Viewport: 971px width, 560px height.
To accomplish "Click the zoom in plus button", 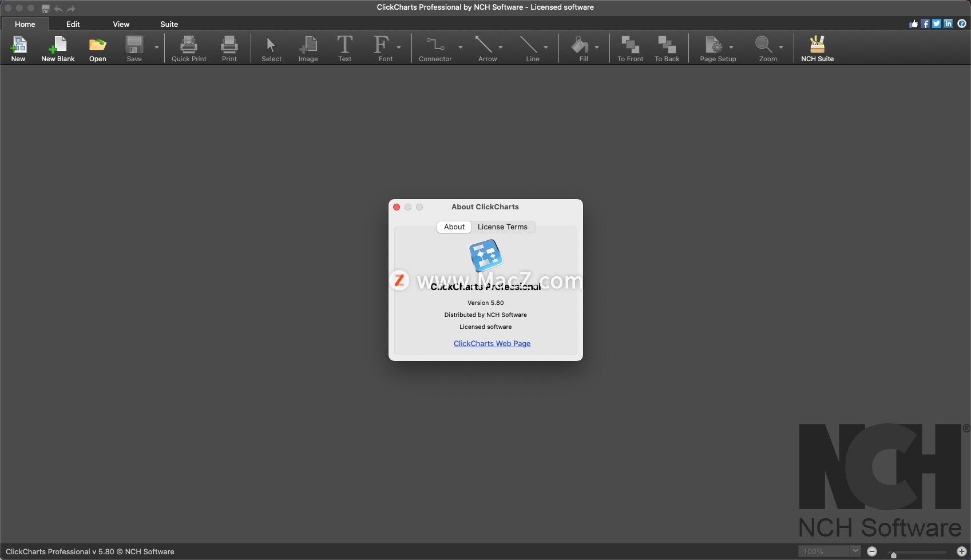I will [x=962, y=551].
